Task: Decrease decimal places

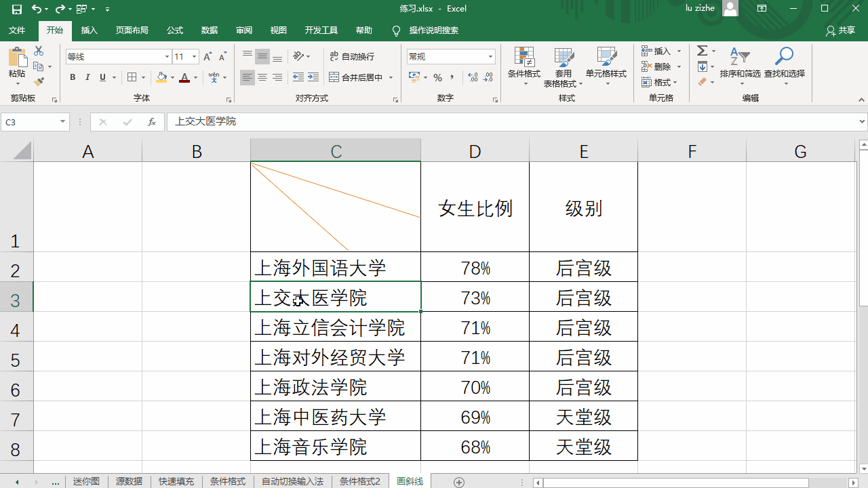Action: 488,78
